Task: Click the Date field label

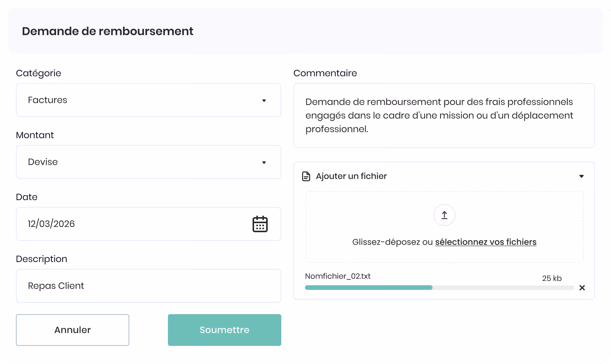Action: [x=26, y=197]
